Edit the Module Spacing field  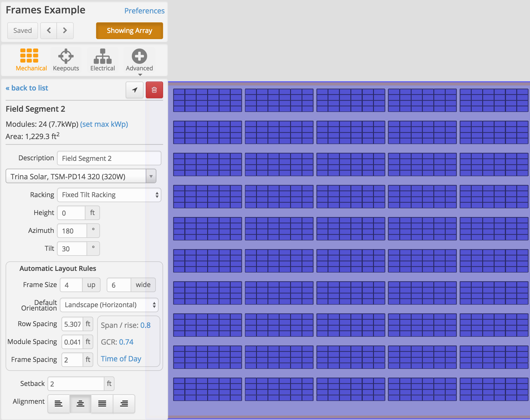[x=72, y=342]
